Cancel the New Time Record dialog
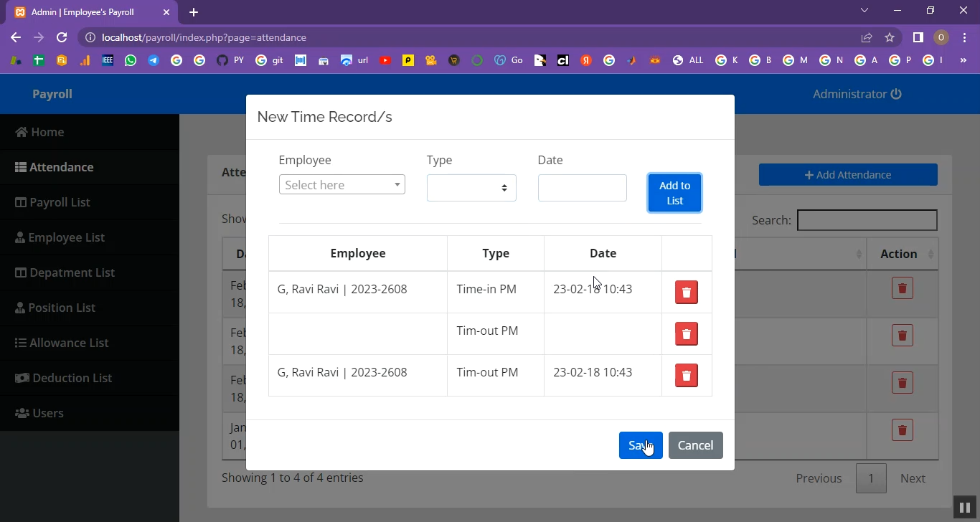The width and height of the screenshot is (980, 522). 695,445
